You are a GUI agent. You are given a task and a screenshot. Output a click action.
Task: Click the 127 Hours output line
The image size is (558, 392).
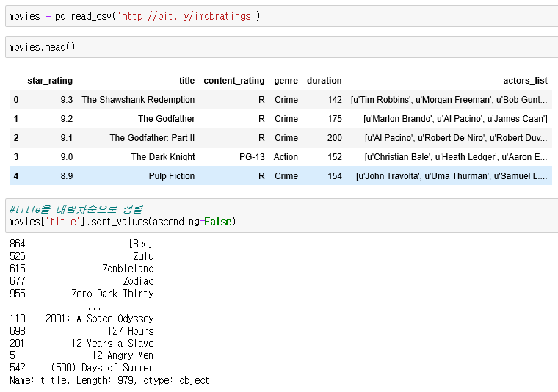tap(81, 331)
